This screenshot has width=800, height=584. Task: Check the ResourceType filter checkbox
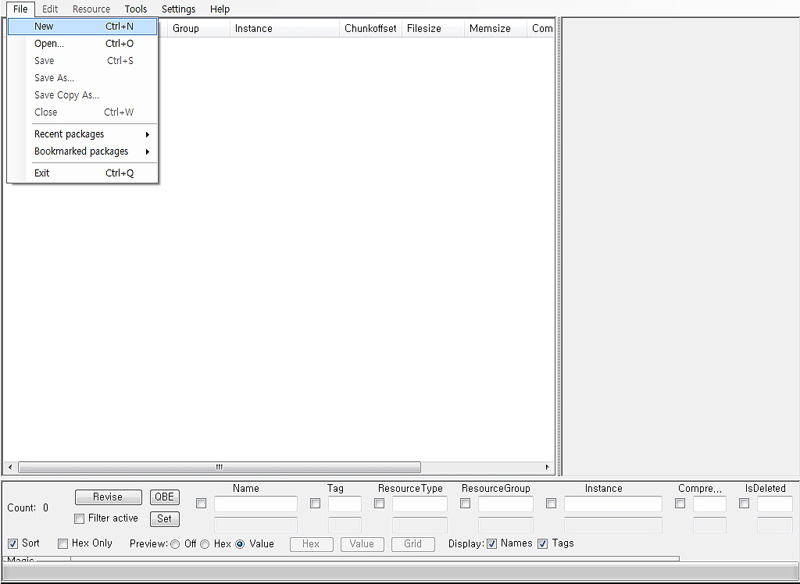tap(379, 504)
